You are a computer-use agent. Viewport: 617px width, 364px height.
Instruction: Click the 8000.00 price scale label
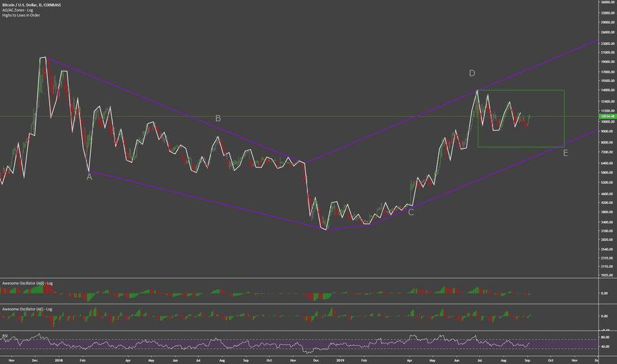(608, 142)
